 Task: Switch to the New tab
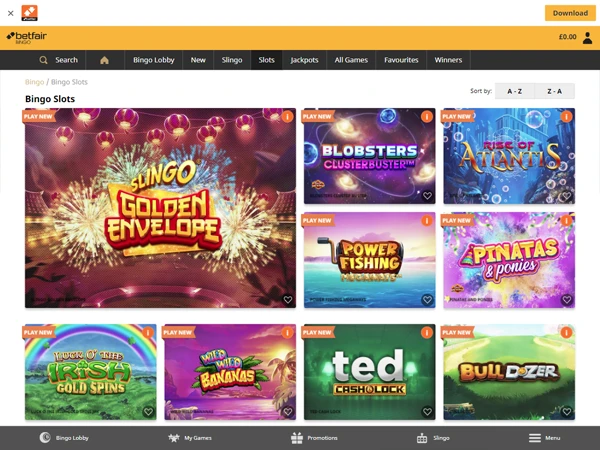pos(198,60)
